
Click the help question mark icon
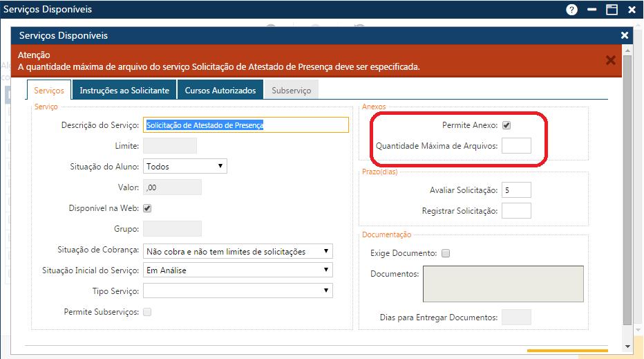click(571, 10)
